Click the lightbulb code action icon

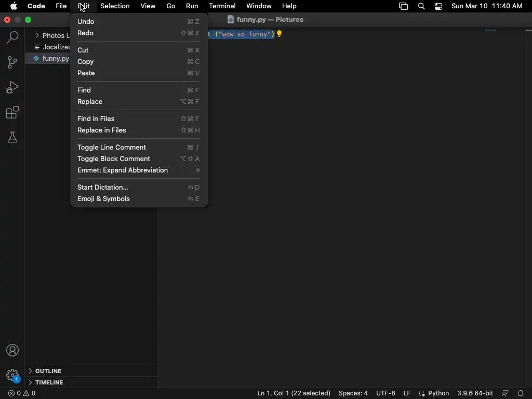pyautogui.click(x=279, y=34)
